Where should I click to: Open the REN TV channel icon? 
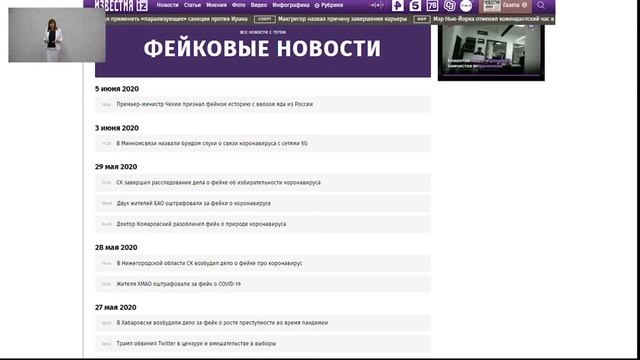[x=398, y=5]
